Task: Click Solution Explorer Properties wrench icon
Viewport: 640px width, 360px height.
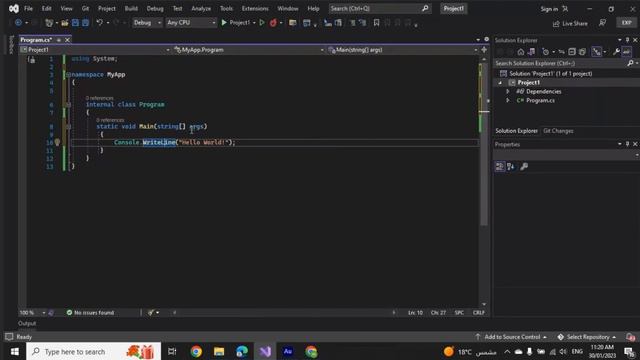Action: [616, 52]
